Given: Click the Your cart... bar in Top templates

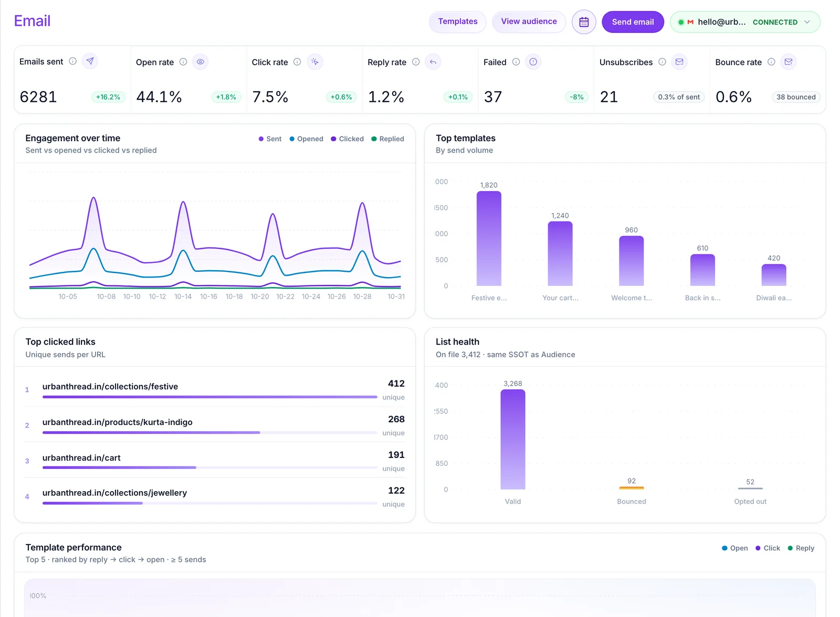Looking at the screenshot, I should 560,254.
